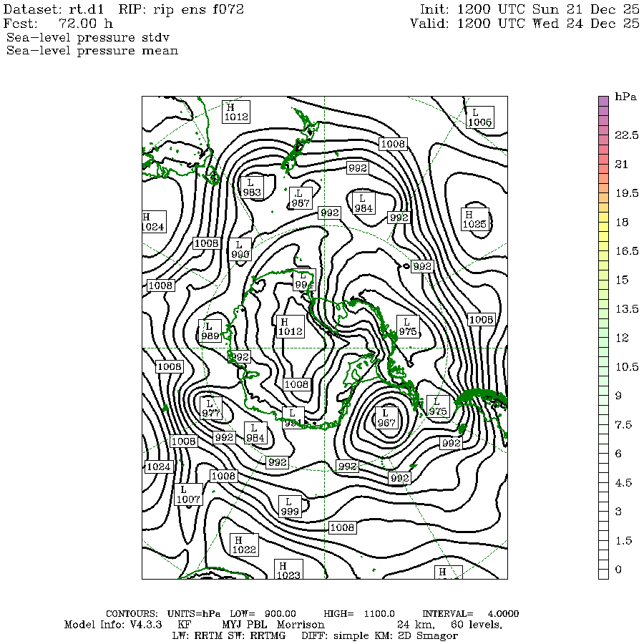The height and width of the screenshot is (644, 644).
Task: Click the "22.5" value on color scale
Action: tap(627, 135)
